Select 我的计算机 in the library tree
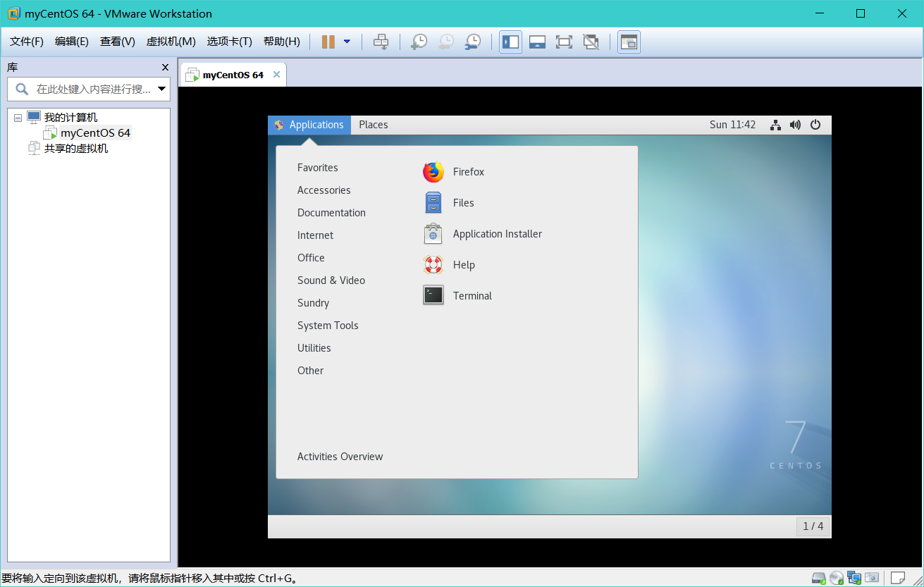This screenshot has height=587, width=924. [70, 118]
